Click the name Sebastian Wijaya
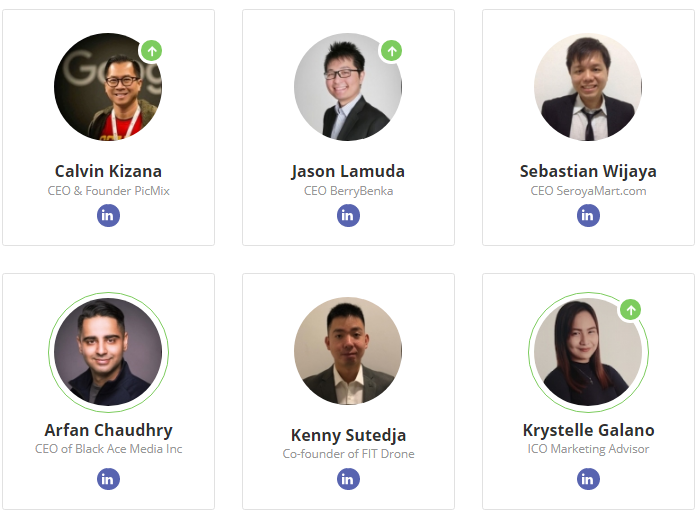This screenshot has height=530, width=696. coord(588,171)
